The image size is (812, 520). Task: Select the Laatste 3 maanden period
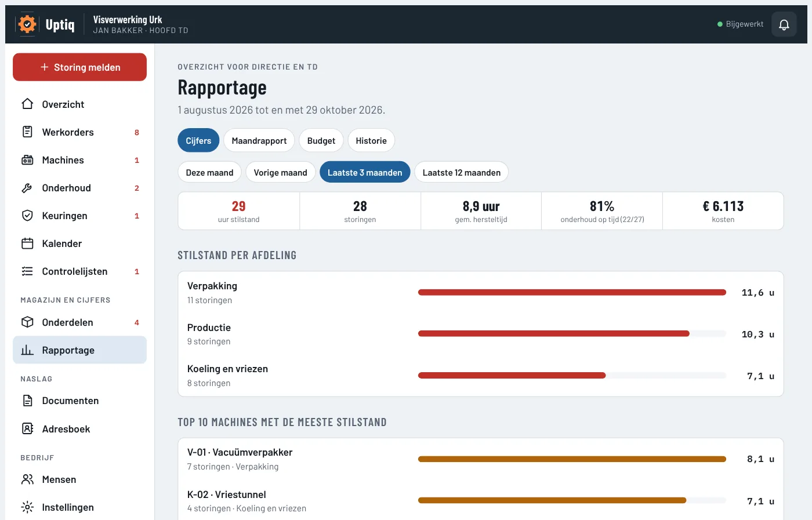(365, 172)
